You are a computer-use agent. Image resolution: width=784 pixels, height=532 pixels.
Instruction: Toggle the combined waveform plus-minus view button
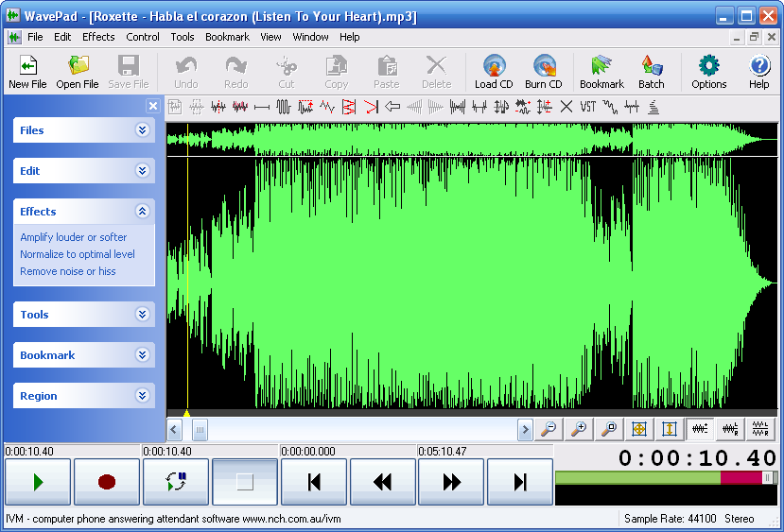[700, 429]
